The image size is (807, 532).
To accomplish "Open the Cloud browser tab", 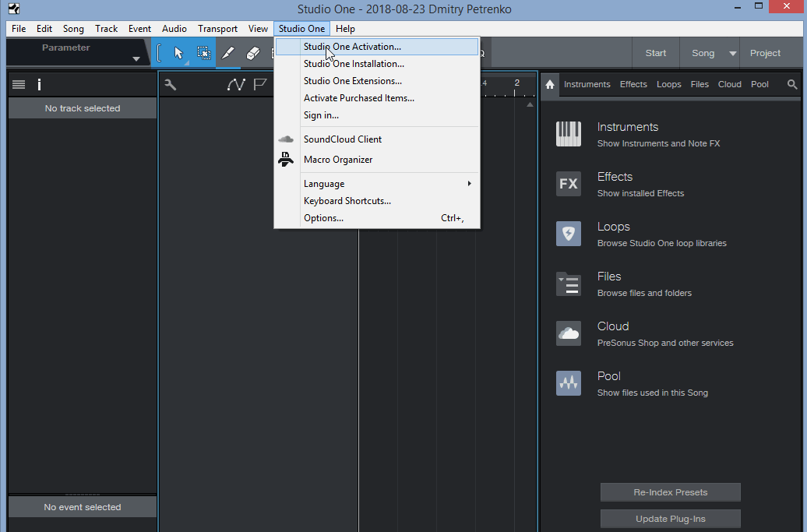I will point(729,84).
